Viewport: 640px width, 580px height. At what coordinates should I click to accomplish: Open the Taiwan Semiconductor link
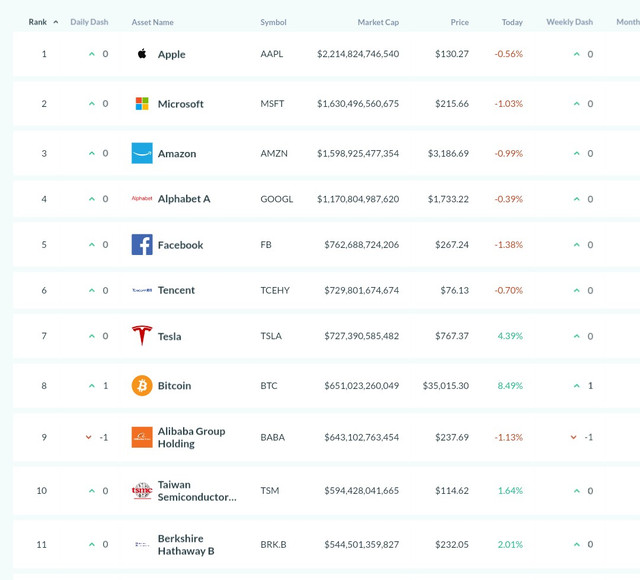coord(197,491)
